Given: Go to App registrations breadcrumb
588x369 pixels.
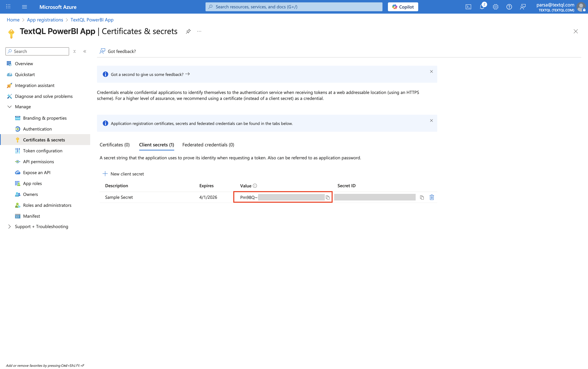Looking at the screenshot, I should [x=45, y=20].
